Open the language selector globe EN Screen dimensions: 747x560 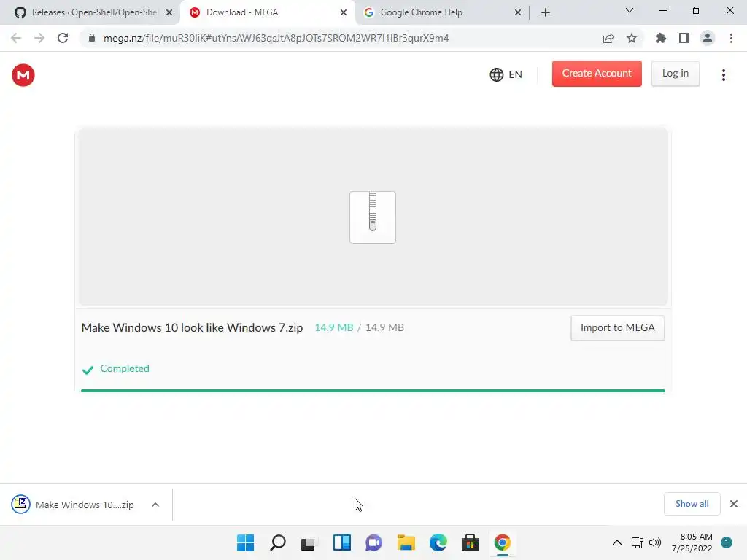[506, 74]
